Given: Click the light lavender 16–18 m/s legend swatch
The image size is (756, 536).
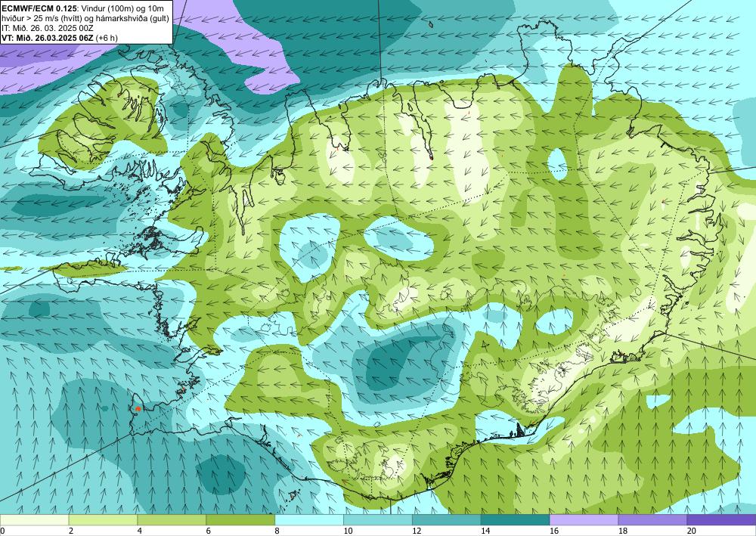Looking at the screenshot, I should click(584, 520).
